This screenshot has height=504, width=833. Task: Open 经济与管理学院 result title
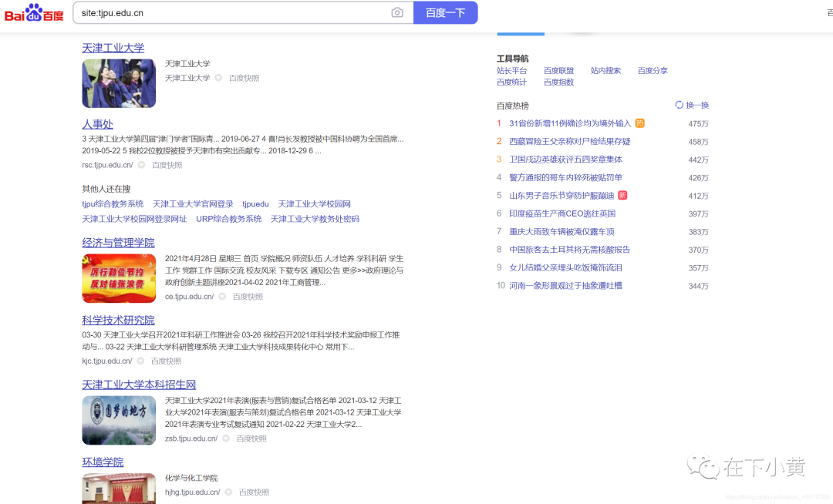click(119, 243)
